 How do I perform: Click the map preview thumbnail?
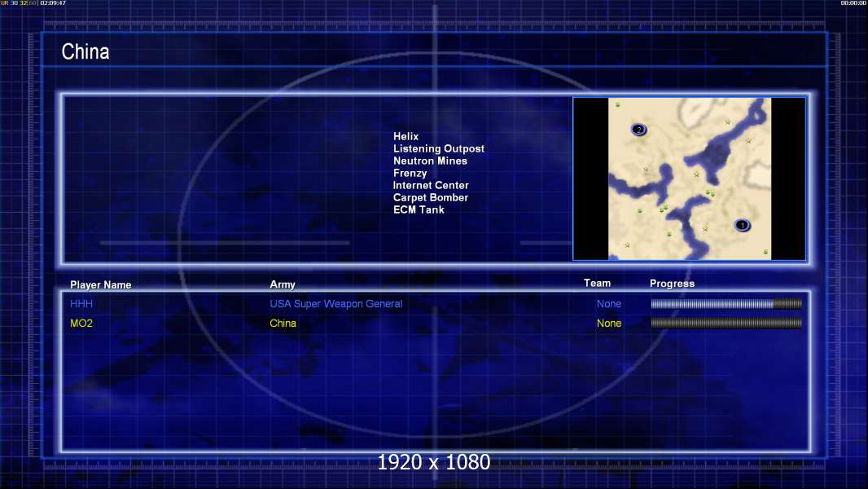pyautogui.click(x=689, y=178)
